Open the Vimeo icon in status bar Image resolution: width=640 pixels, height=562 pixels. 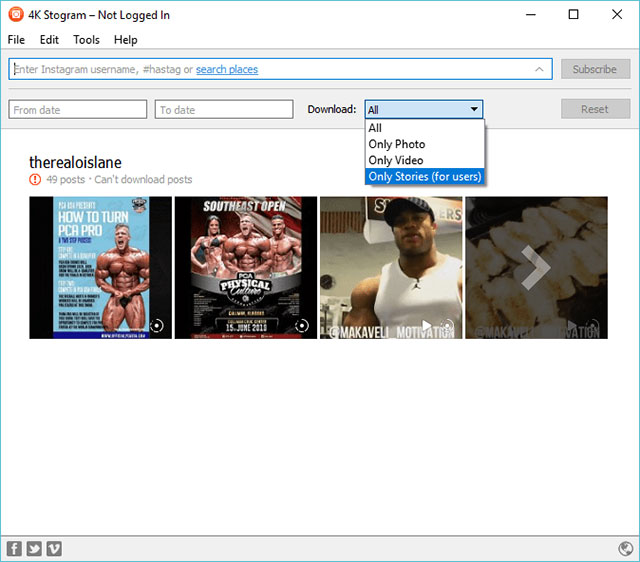54,549
